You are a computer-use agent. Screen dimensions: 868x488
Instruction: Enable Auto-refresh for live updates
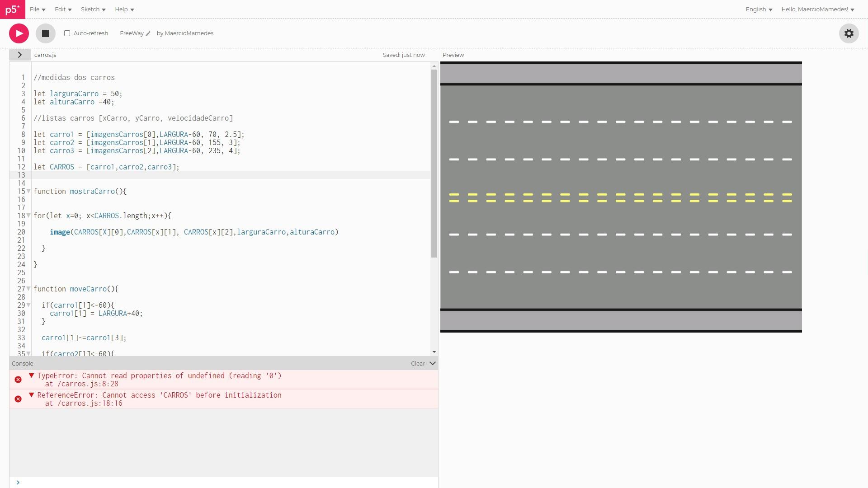point(67,33)
